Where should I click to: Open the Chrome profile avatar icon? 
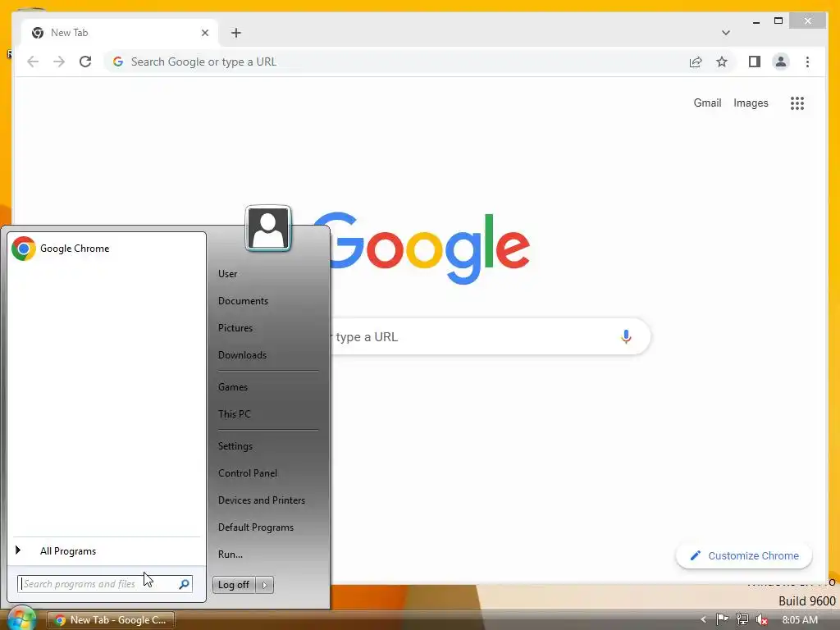coord(781,62)
